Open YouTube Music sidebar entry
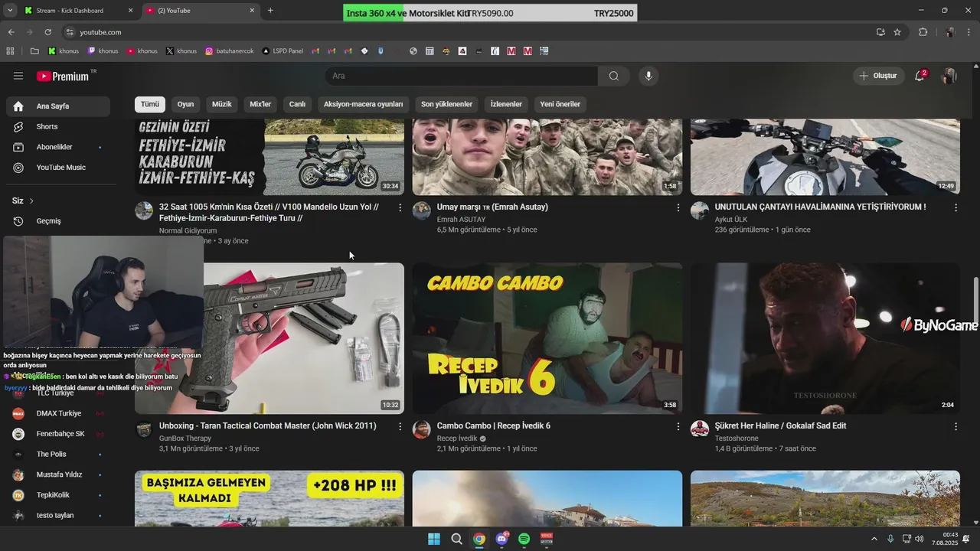This screenshot has height=551, width=980. point(58,168)
